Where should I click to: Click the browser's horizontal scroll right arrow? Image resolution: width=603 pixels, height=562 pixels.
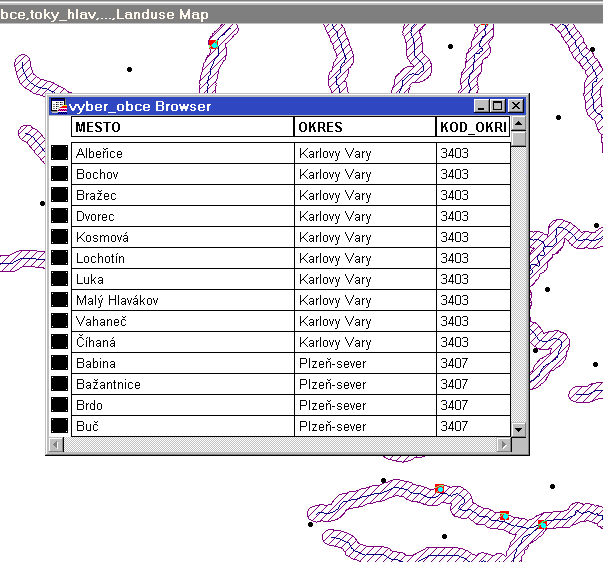coord(504,445)
